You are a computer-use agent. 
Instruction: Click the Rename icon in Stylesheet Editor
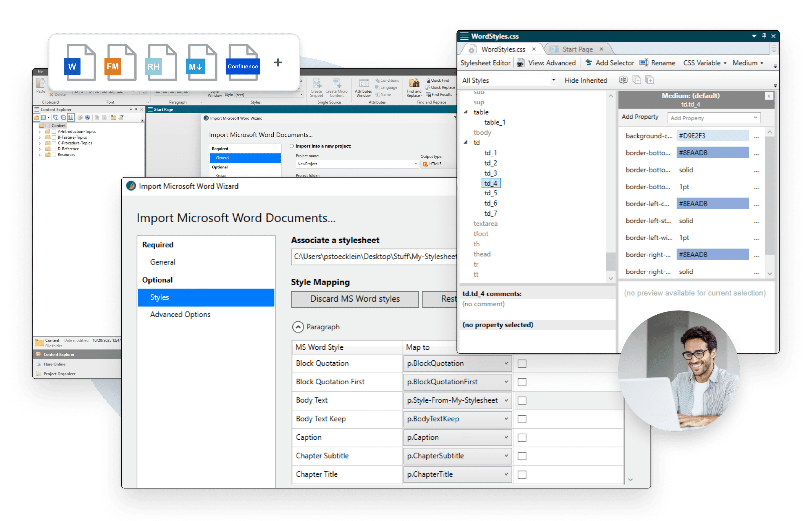coord(643,63)
